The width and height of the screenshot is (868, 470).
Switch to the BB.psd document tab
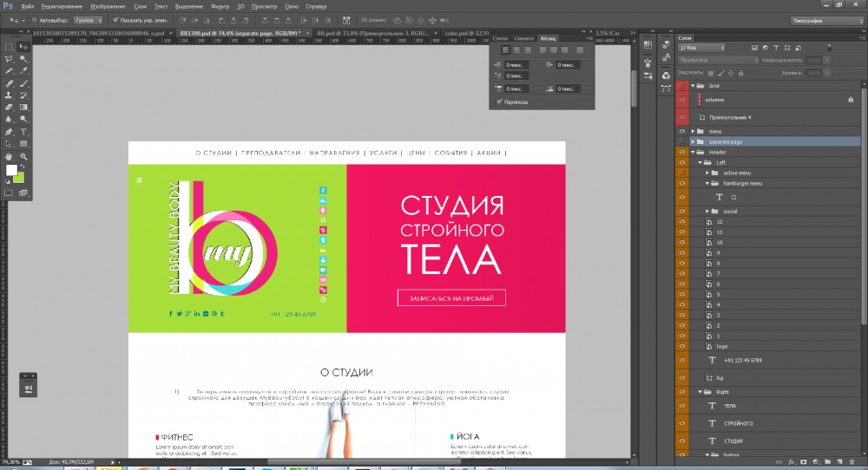372,33
